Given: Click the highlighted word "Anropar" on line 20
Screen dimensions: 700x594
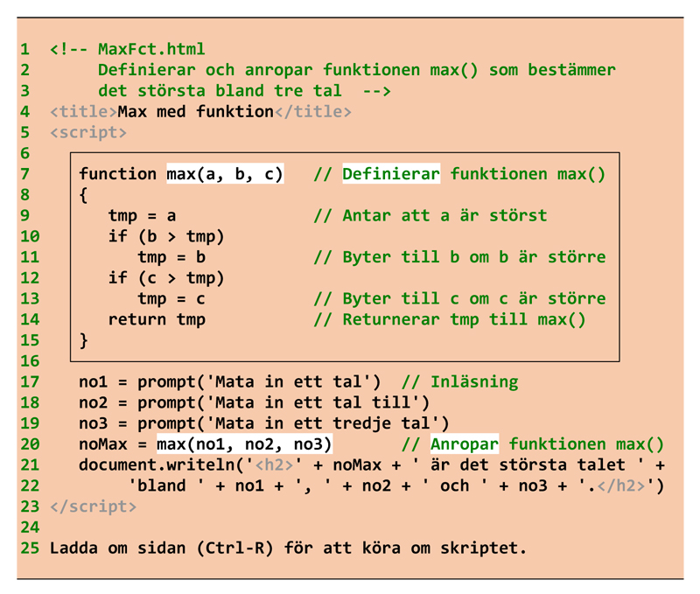Looking at the screenshot, I should (x=465, y=444).
